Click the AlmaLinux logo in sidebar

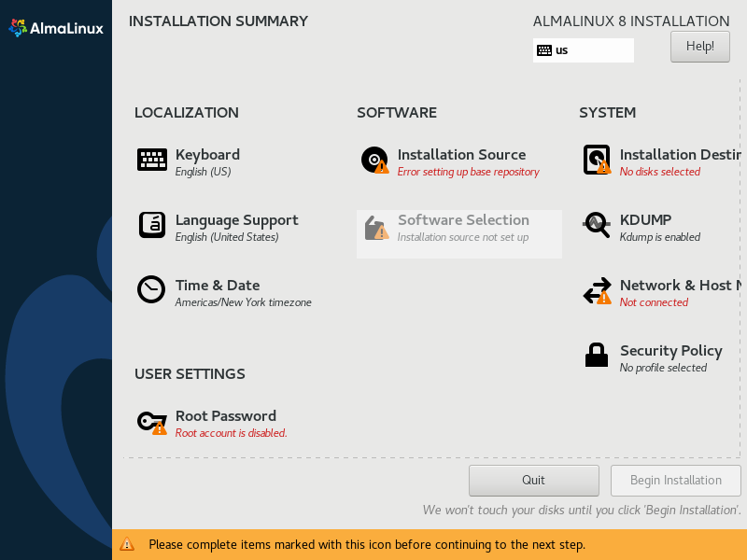[56, 28]
